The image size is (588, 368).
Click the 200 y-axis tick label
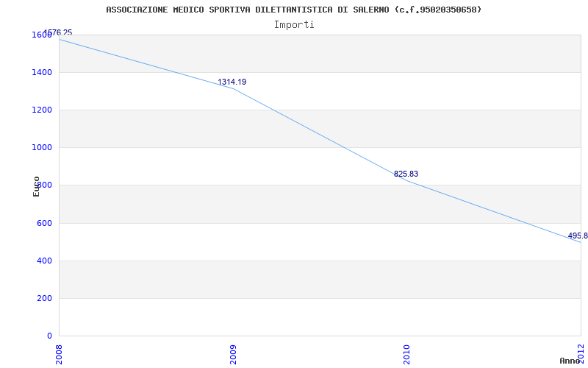click(x=44, y=299)
